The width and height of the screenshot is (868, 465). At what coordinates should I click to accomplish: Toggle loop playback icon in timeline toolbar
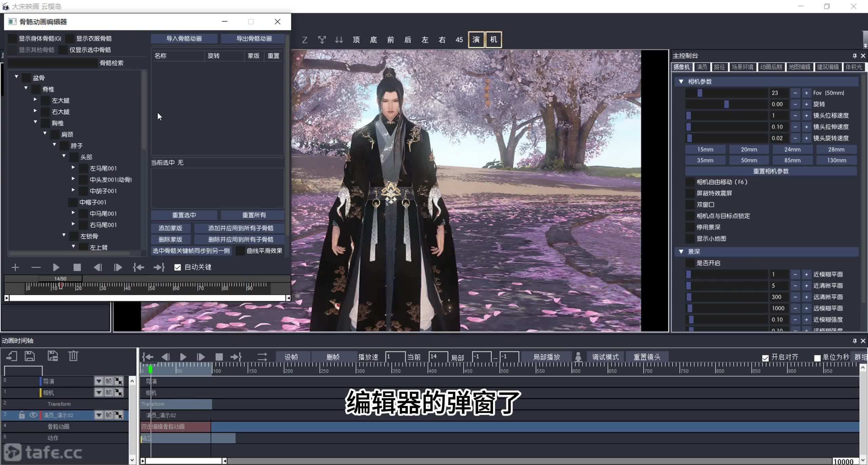coord(262,357)
